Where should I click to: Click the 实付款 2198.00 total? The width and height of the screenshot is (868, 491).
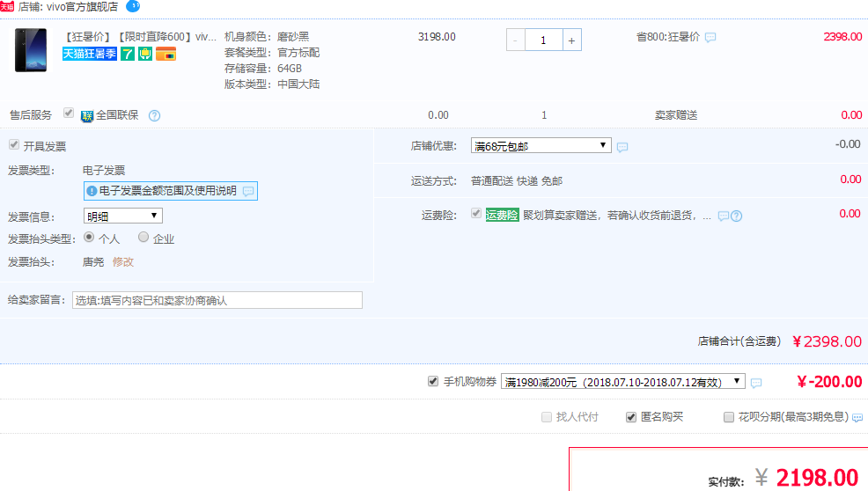(817, 477)
